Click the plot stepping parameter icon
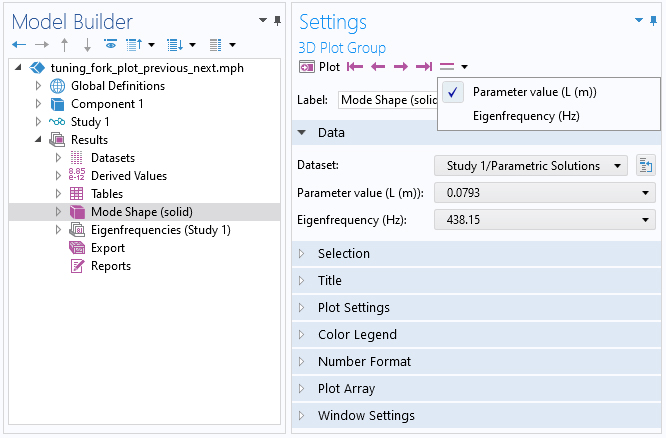The height and width of the screenshot is (438, 666). 447,67
